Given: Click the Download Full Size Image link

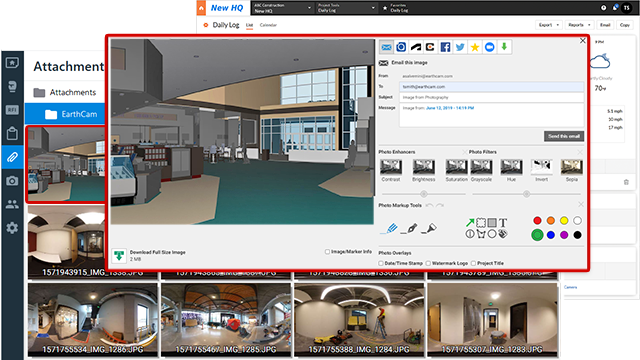Looking at the screenshot, I should pos(158,252).
